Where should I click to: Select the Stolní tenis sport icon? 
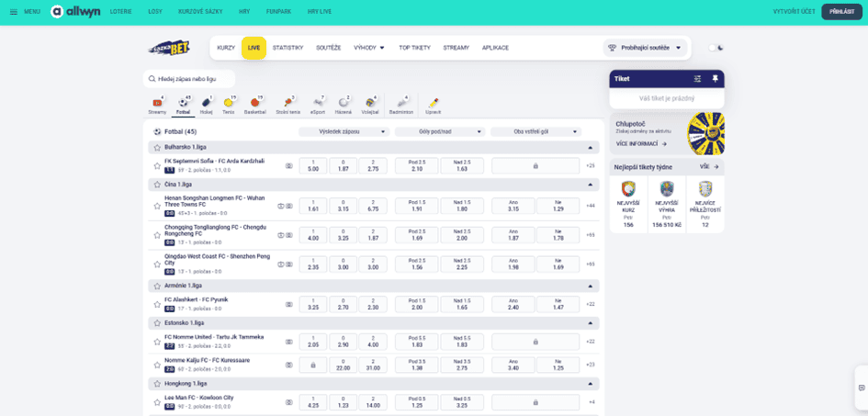287,105
